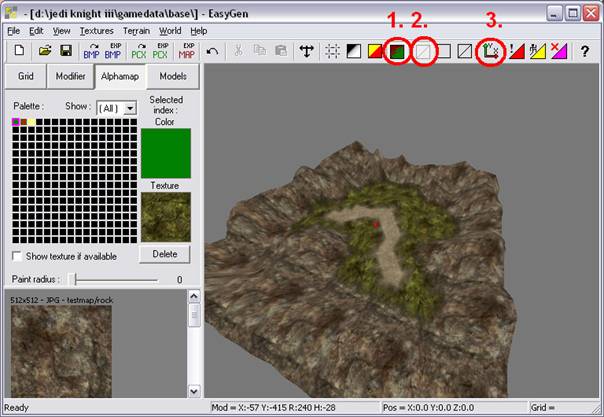Select the testmap/rock texture thumbnail
This screenshot has width=604, height=417.
[x=61, y=351]
